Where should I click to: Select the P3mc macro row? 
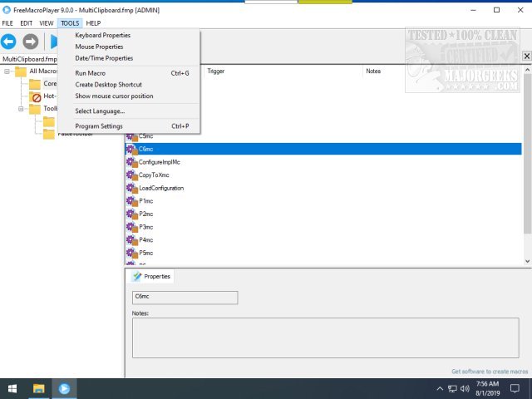[x=323, y=227]
